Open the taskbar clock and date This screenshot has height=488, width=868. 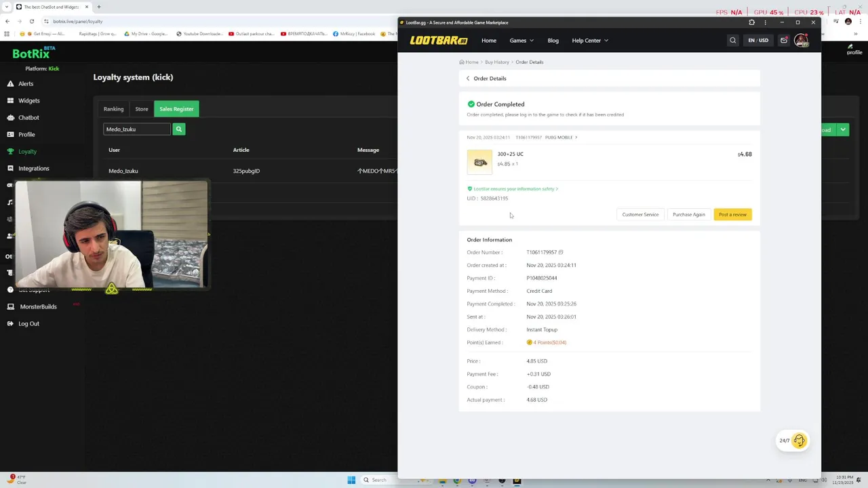pyautogui.click(x=844, y=480)
